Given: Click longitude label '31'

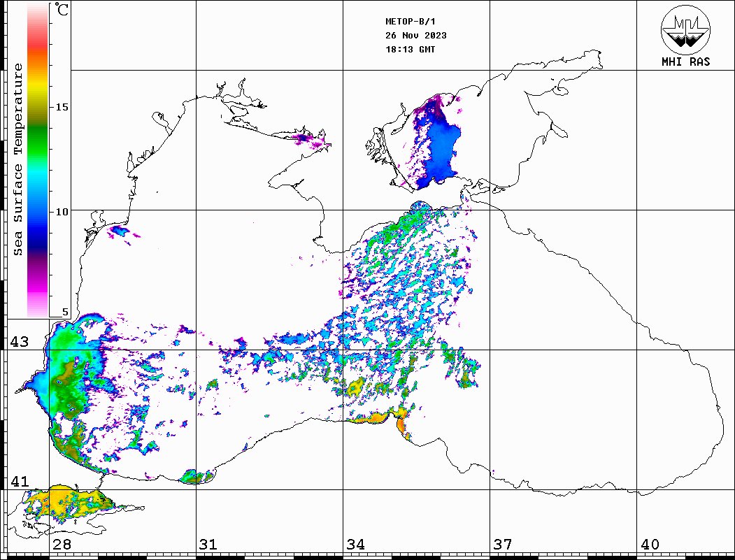Looking at the screenshot, I should click(208, 544).
